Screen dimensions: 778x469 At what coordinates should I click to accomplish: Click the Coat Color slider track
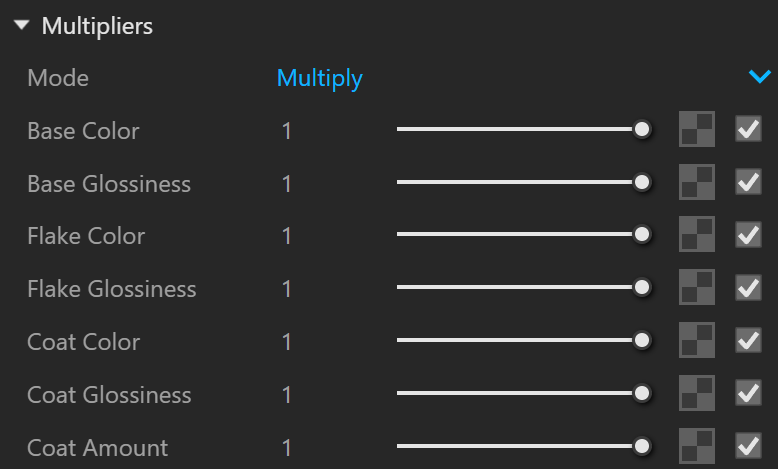coord(516,340)
